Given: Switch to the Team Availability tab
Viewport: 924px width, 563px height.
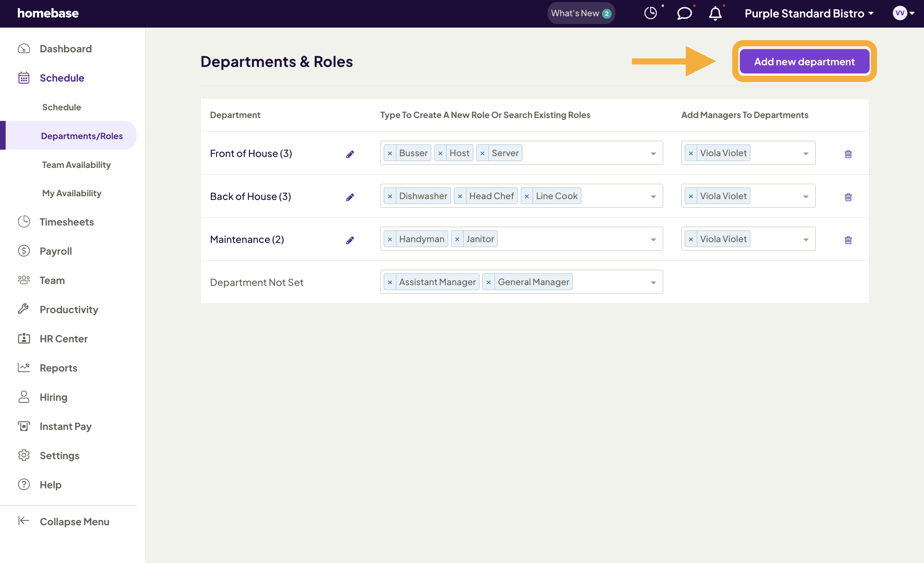Looking at the screenshot, I should point(76,165).
